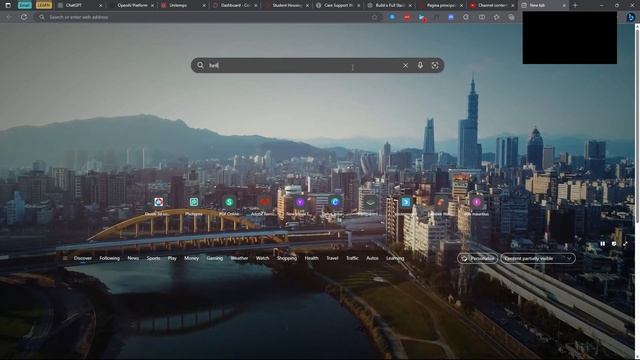This screenshot has height=360, width=640.
Task: Select the Gaming feed tab
Action: 215,258
